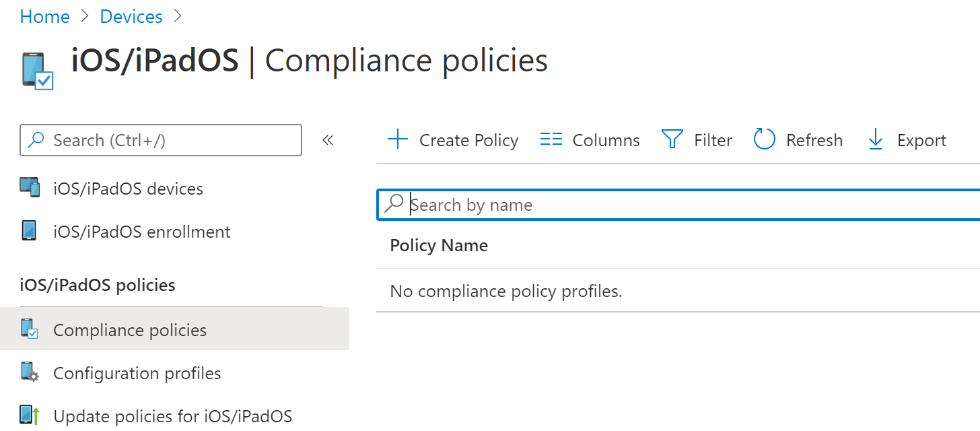Click the iOS/iPadOS devices icon

click(30, 188)
